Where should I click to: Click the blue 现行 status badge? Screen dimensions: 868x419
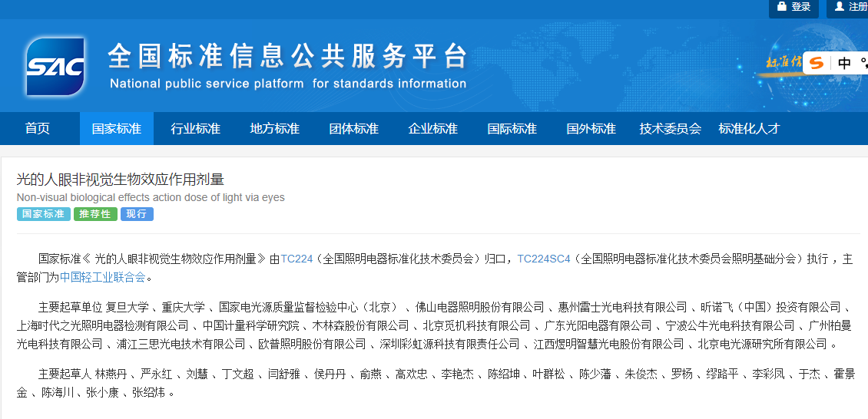coord(137,214)
